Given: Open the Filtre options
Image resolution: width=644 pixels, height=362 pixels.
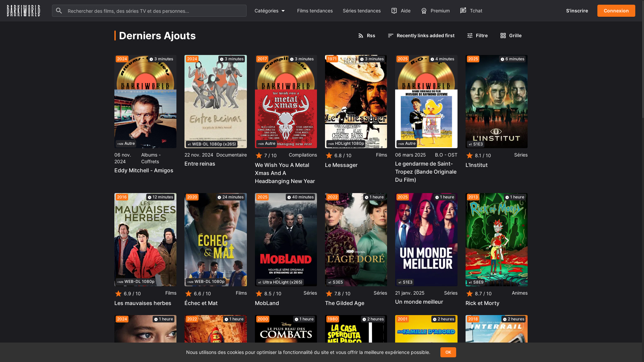Looking at the screenshot, I should [x=477, y=36].
